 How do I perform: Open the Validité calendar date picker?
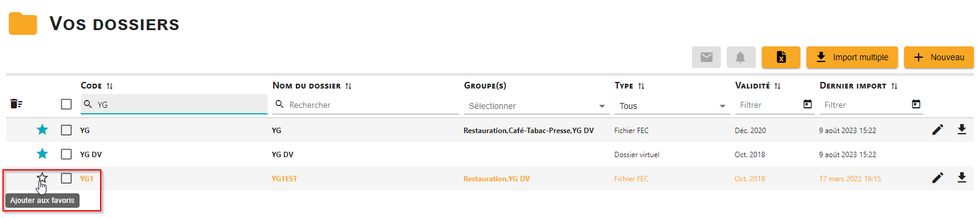point(808,104)
